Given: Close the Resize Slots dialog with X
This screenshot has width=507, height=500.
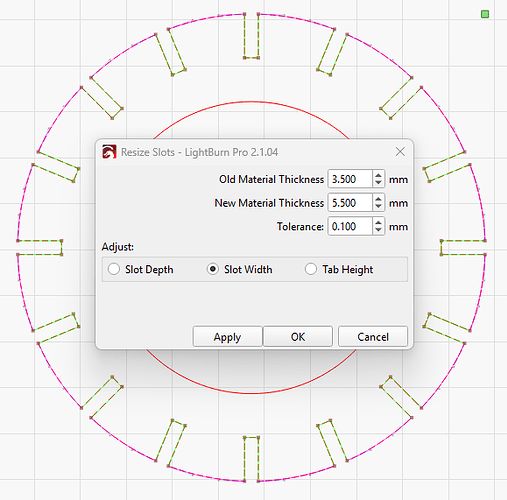Looking at the screenshot, I should (x=400, y=152).
